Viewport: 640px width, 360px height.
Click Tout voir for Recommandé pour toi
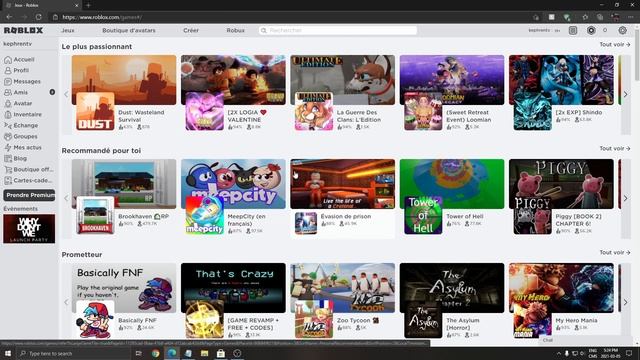(615, 149)
